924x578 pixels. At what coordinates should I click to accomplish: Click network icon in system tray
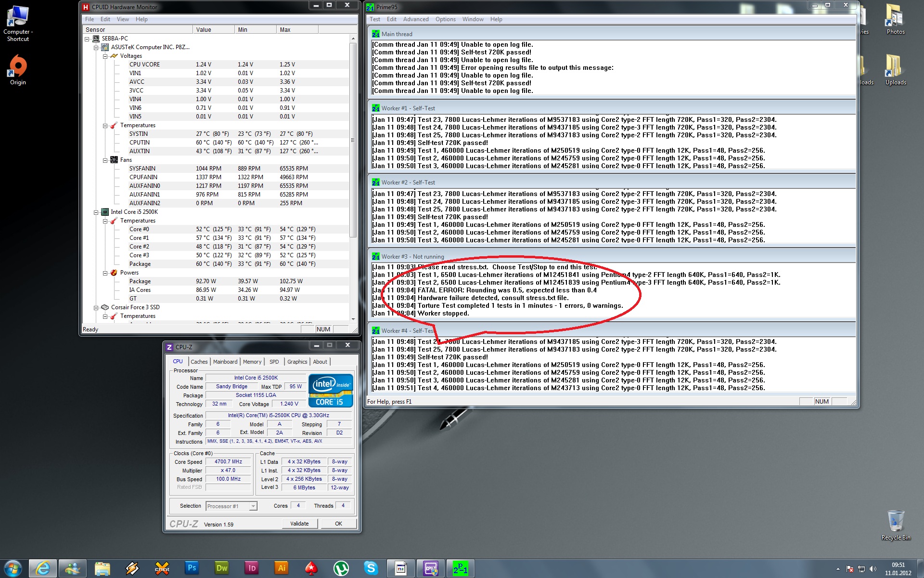(861, 569)
